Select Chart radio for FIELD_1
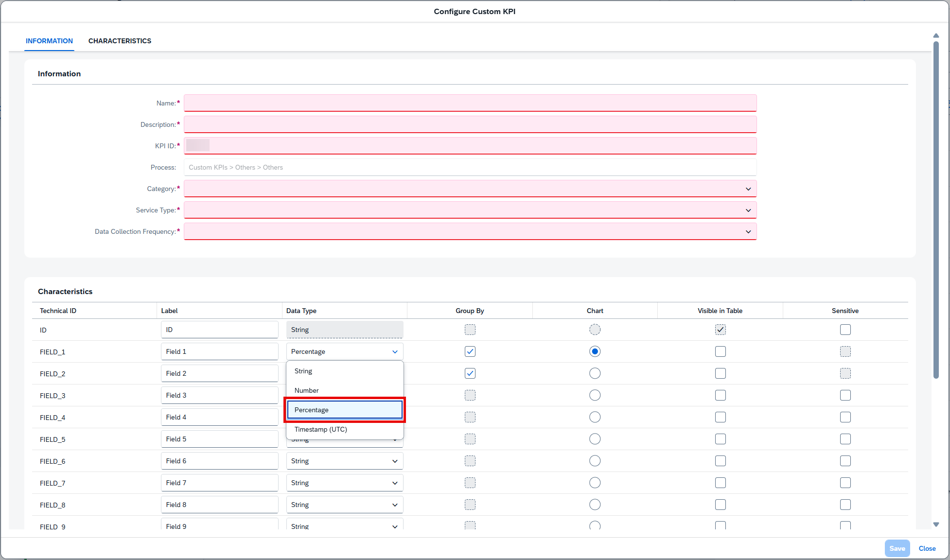950x560 pixels. 595,351
